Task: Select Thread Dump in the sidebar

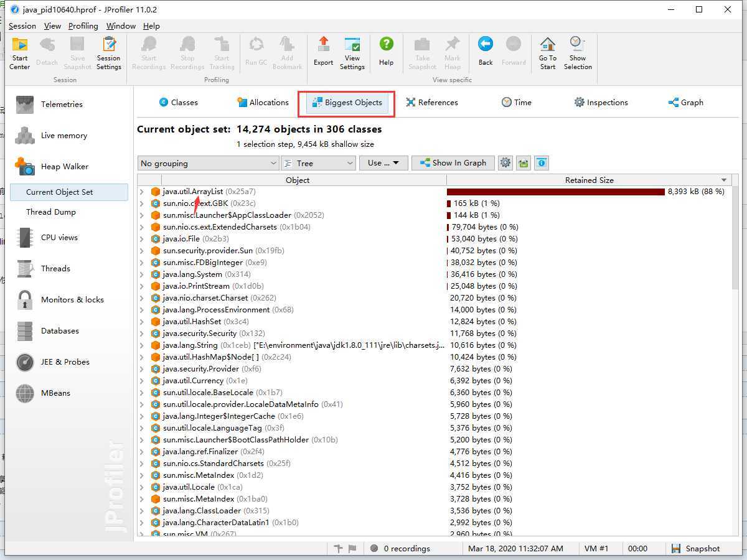Action: 51,212
